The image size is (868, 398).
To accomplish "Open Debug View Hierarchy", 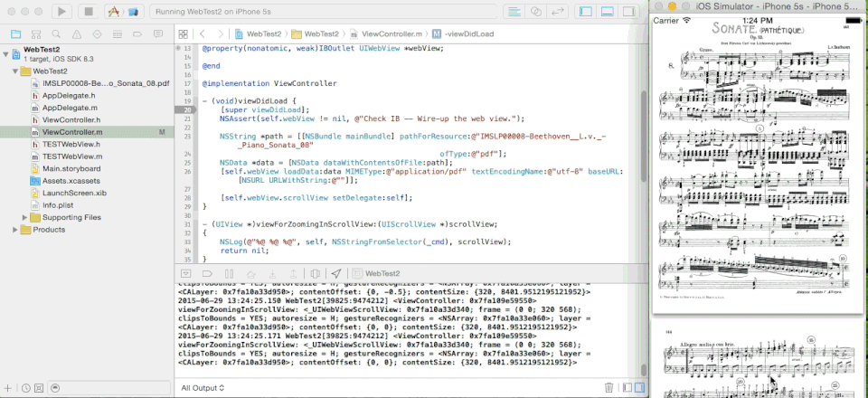I will click(315, 273).
